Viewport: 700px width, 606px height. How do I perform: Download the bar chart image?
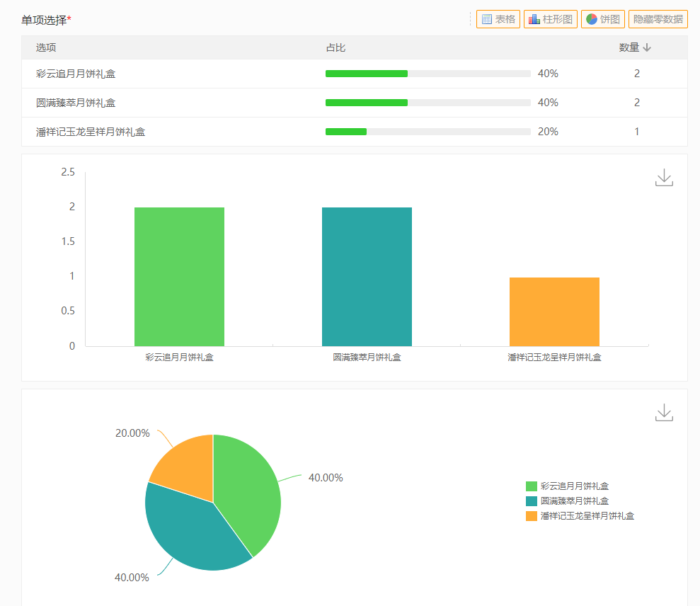[x=664, y=178]
